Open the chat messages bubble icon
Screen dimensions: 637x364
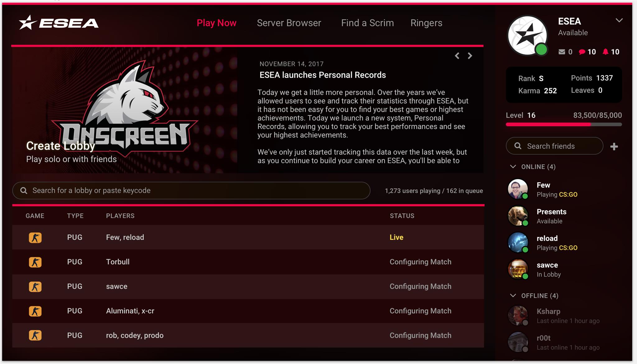582,52
